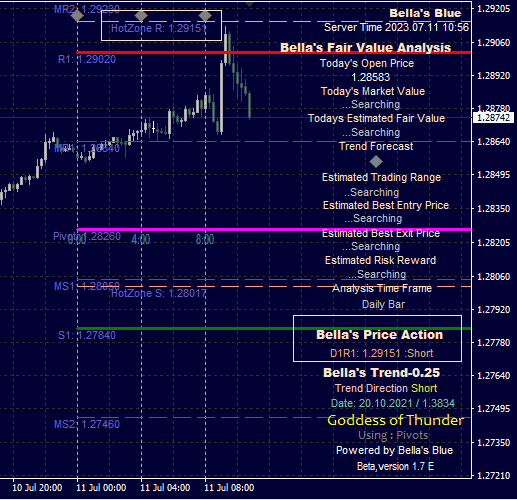The image size is (517, 500).
Task: Click the R1: 1.29020 label
Action: click(x=87, y=59)
